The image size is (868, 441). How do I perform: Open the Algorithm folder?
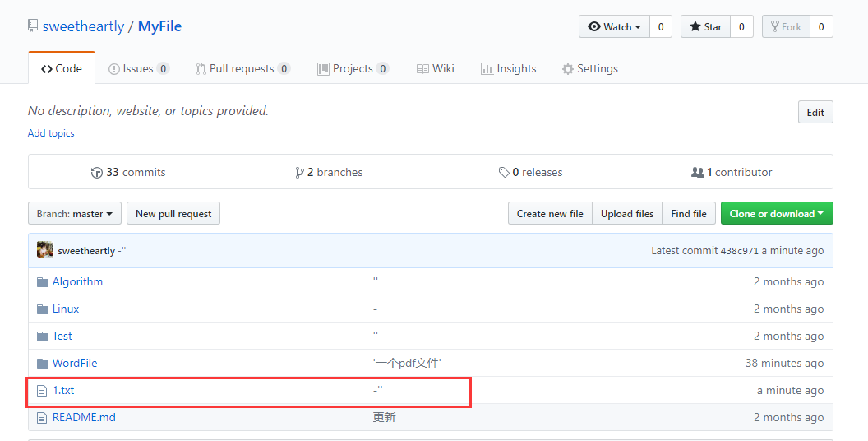pos(77,281)
